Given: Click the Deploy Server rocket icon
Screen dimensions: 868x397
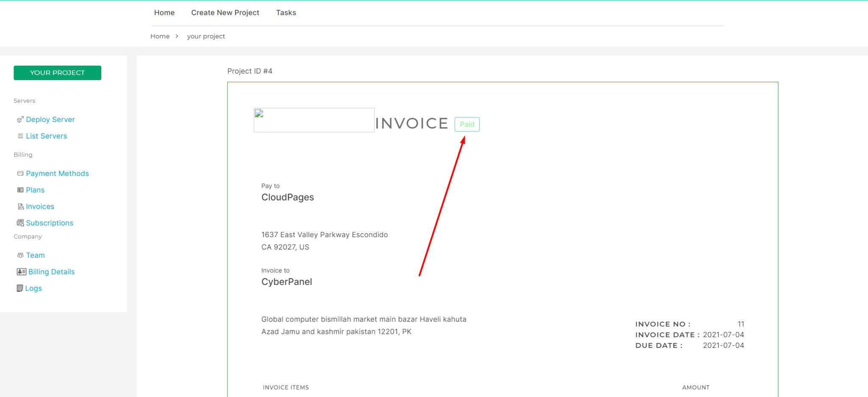Looking at the screenshot, I should coord(20,119).
